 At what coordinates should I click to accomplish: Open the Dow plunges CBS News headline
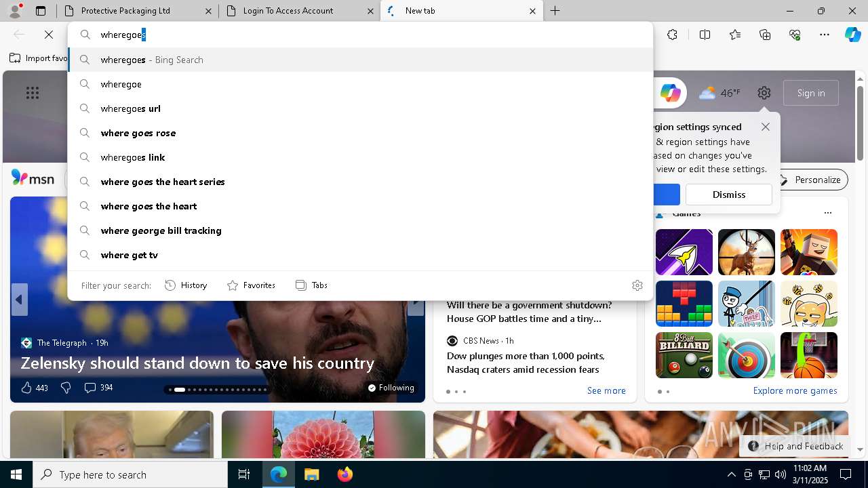coord(526,363)
